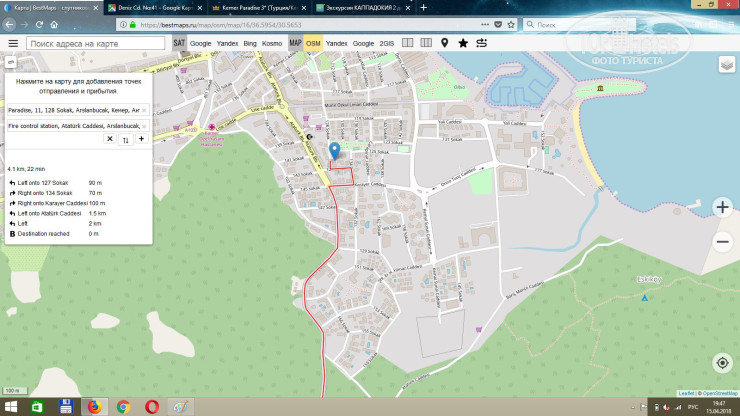Swap departure and arrival points

point(126,140)
